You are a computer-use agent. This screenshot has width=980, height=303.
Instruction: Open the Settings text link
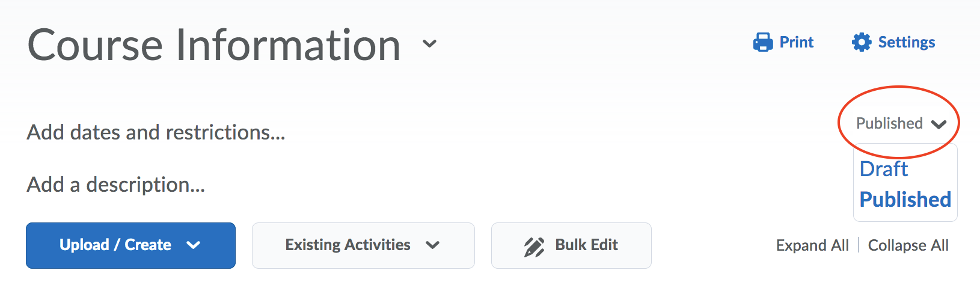(906, 42)
